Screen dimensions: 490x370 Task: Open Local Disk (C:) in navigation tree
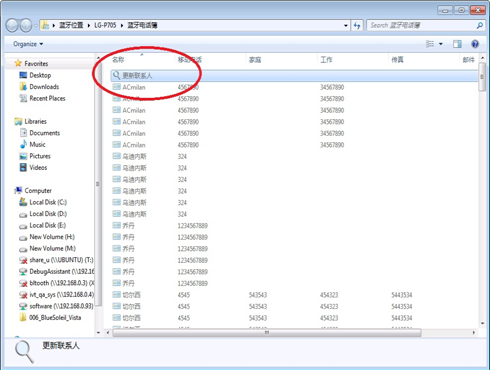coord(48,202)
